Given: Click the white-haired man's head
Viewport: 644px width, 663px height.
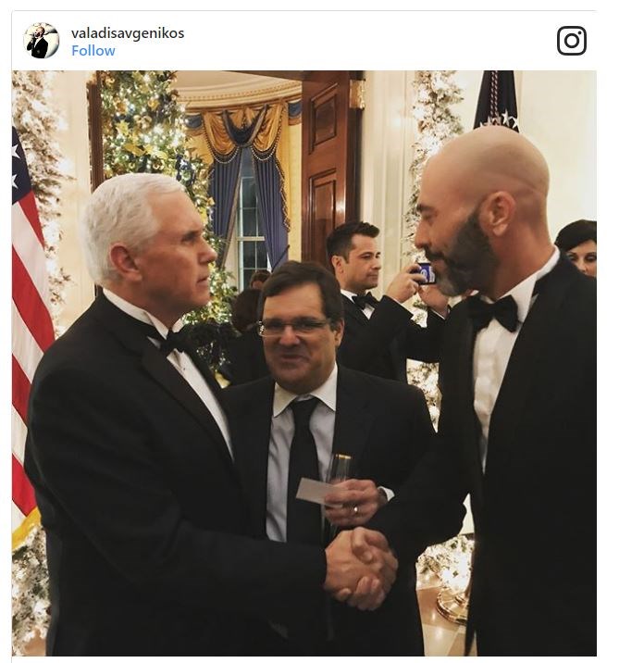Looking at the screenshot, I should point(150,239).
